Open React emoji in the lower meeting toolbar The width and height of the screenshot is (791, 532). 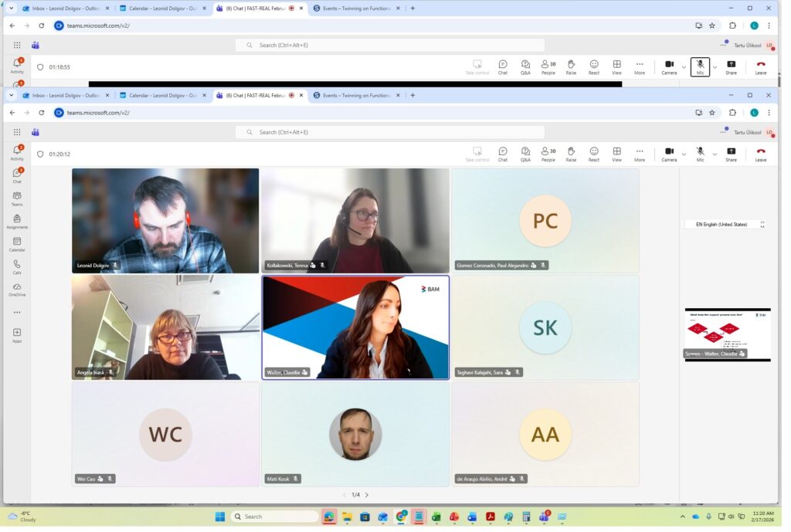tap(594, 153)
